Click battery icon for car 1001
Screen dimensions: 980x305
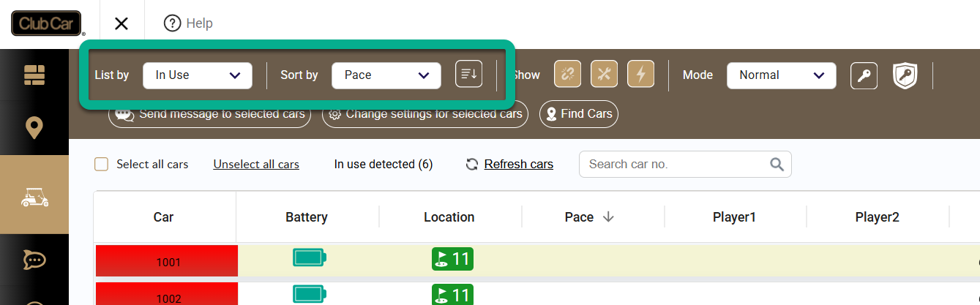click(310, 257)
